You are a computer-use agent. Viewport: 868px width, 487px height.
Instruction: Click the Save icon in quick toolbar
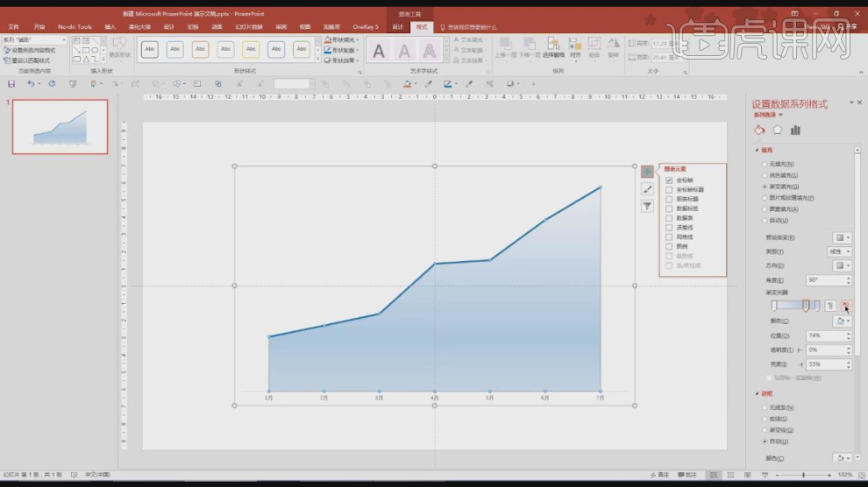pyautogui.click(x=11, y=84)
